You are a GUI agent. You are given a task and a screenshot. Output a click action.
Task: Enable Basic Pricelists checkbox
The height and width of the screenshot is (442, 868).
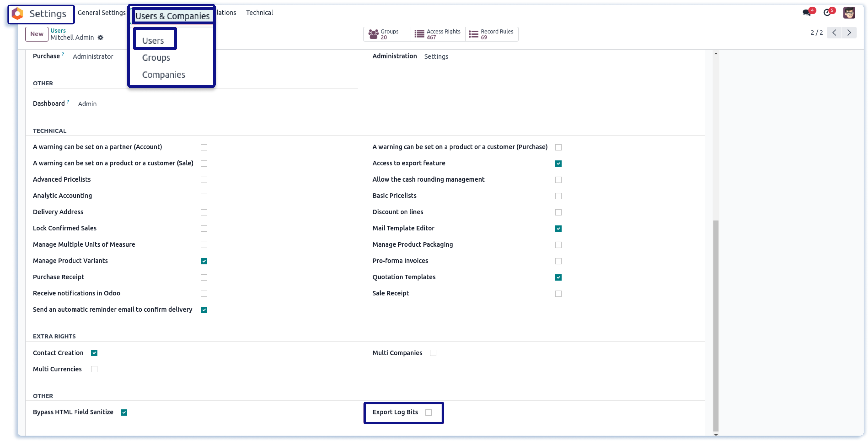[558, 196]
